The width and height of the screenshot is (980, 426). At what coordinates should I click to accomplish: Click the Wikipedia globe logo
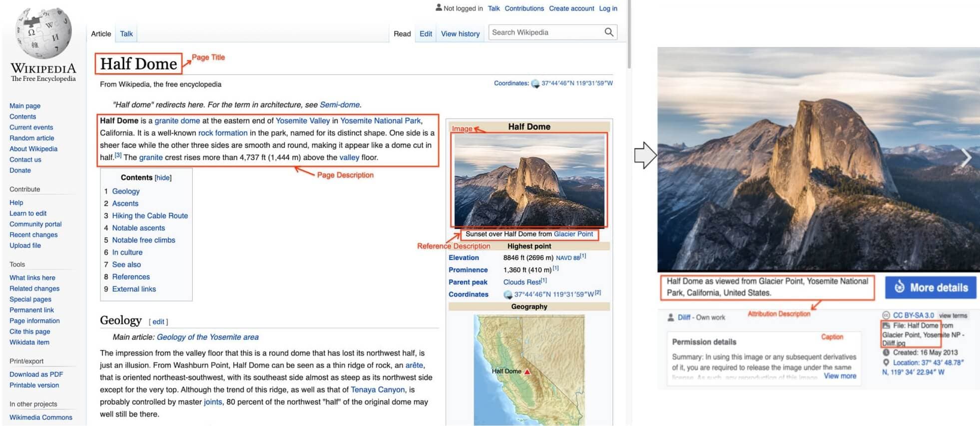click(43, 33)
